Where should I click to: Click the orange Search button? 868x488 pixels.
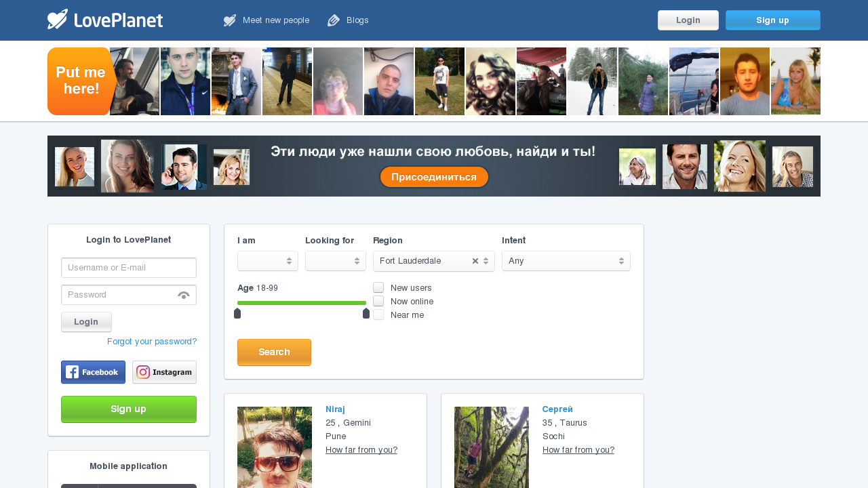pyautogui.click(x=274, y=352)
